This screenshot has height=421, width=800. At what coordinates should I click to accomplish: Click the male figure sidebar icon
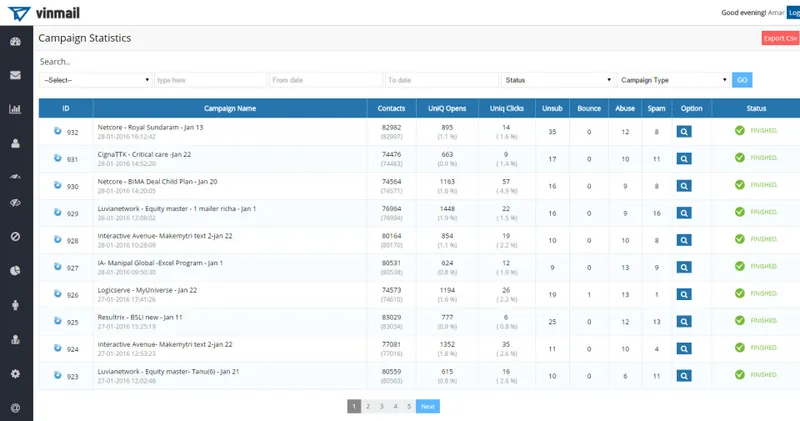15,305
